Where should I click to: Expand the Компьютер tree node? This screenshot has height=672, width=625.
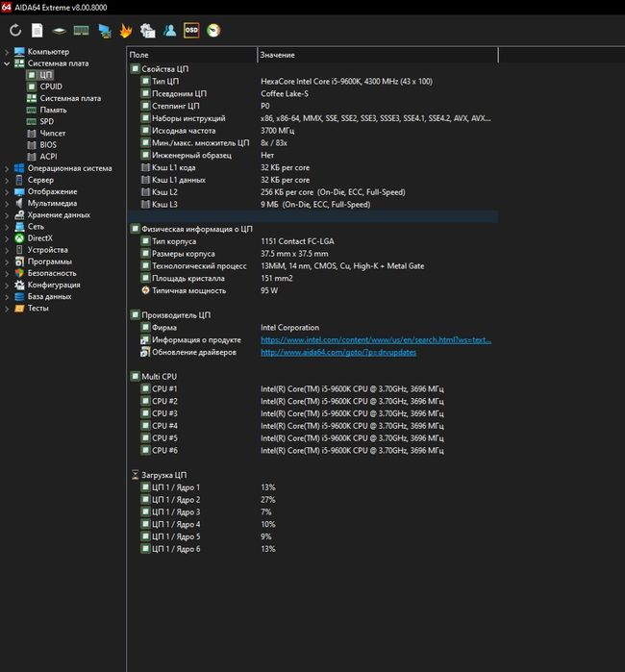(x=7, y=52)
